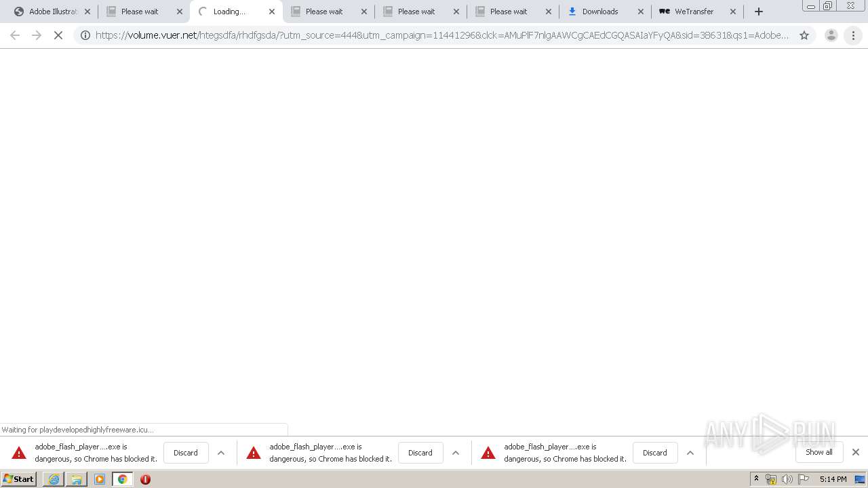Screen dimensions: 868x488
Task: Click second download's red warning icon
Action: (x=254, y=453)
